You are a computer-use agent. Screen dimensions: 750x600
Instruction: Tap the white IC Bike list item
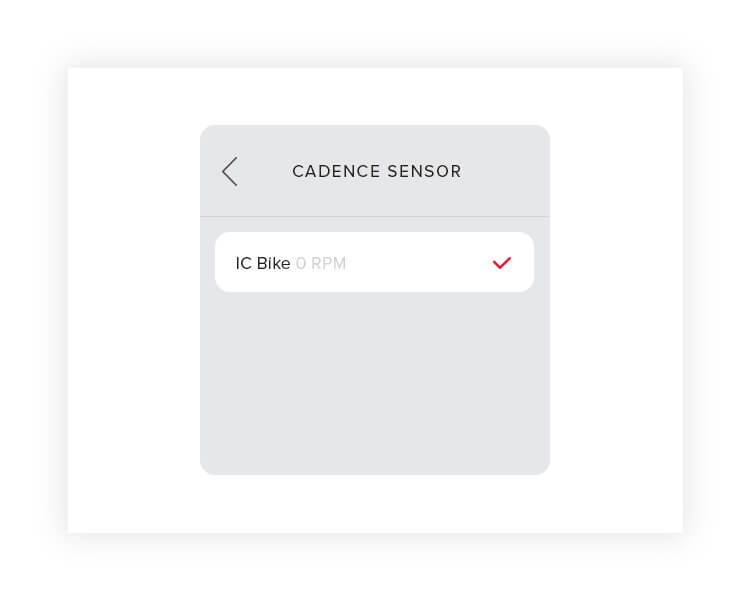[374, 262]
